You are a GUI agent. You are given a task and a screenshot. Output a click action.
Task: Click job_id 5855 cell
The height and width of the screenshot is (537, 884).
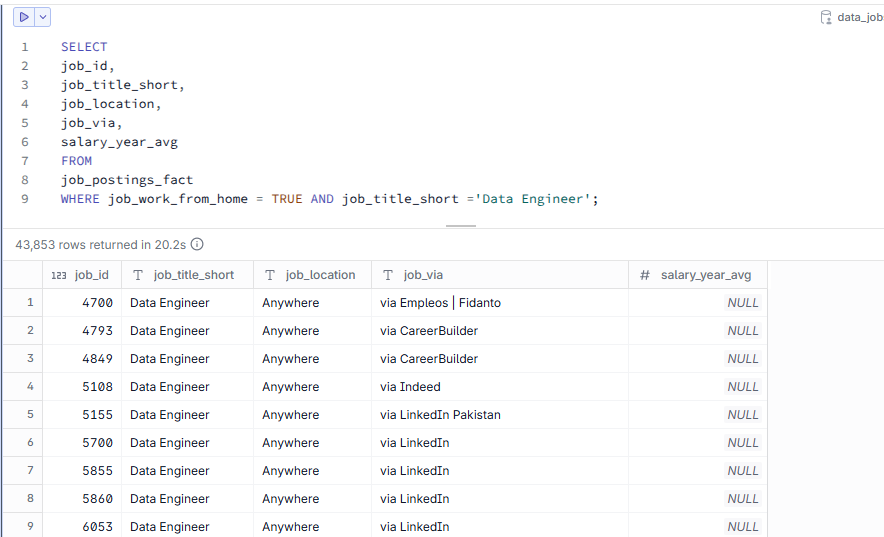tap(82, 471)
